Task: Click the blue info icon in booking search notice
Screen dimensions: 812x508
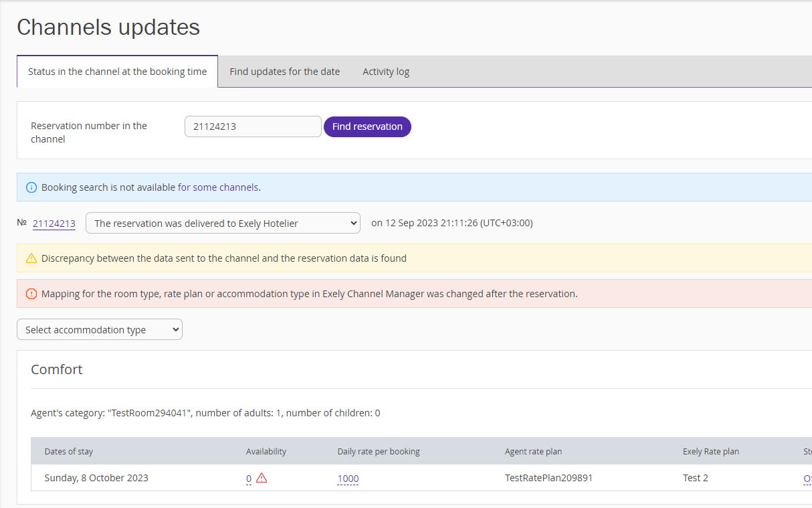Action: click(x=31, y=187)
